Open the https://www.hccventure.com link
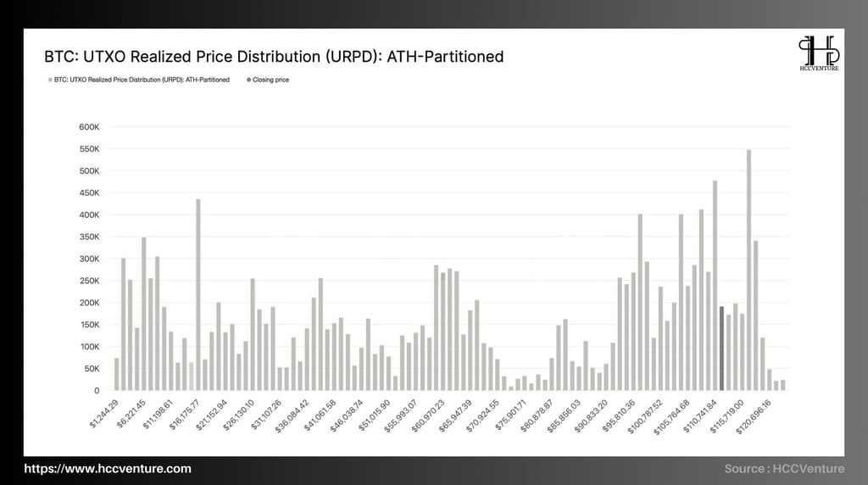The height and width of the screenshot is (485, 868). click(x=108, y=468)
